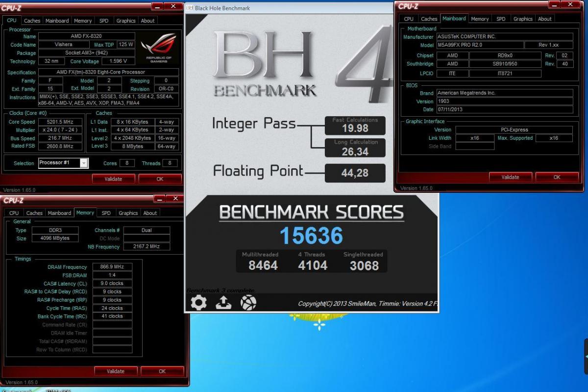
Task: Click OK in the Mainboard CPU-Z window
Action: [557, 177]
